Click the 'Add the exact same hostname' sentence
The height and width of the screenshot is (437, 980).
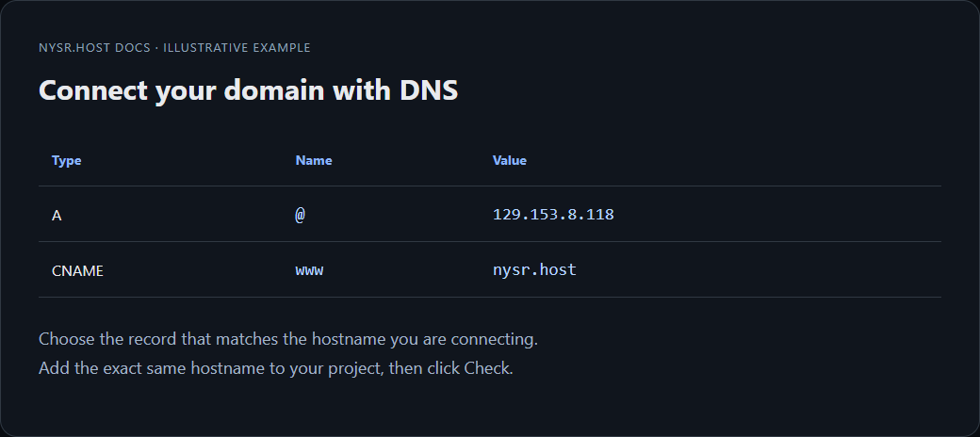tap(275, 368)
